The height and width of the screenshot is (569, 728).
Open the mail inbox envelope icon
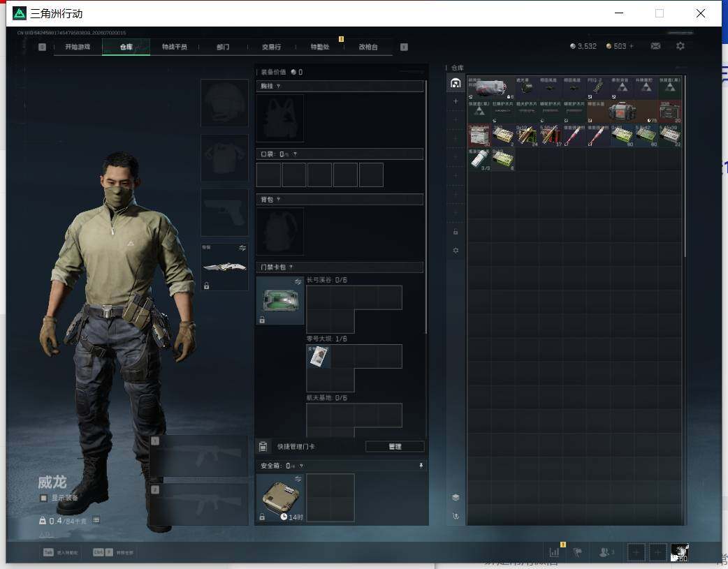(x=655, y=46)
